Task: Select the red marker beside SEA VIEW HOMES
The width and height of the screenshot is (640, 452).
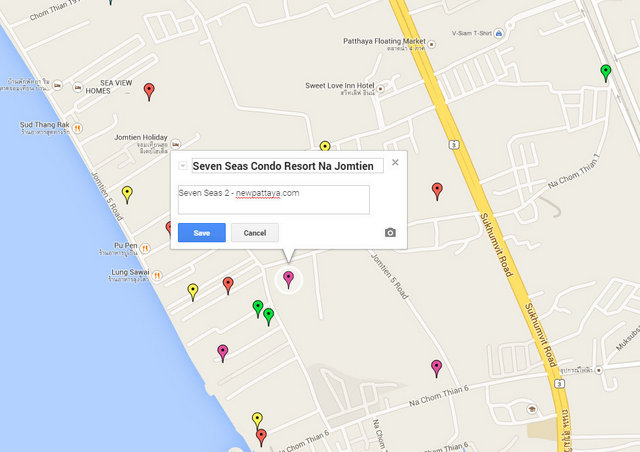Action: click(149, 92)
